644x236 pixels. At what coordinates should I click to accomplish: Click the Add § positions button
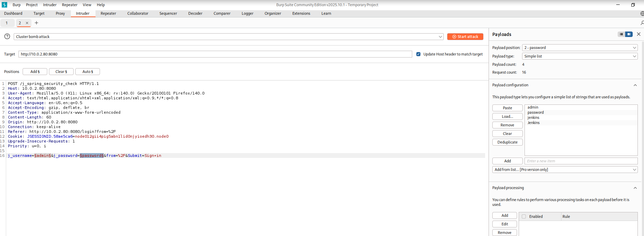click(35, 72)
